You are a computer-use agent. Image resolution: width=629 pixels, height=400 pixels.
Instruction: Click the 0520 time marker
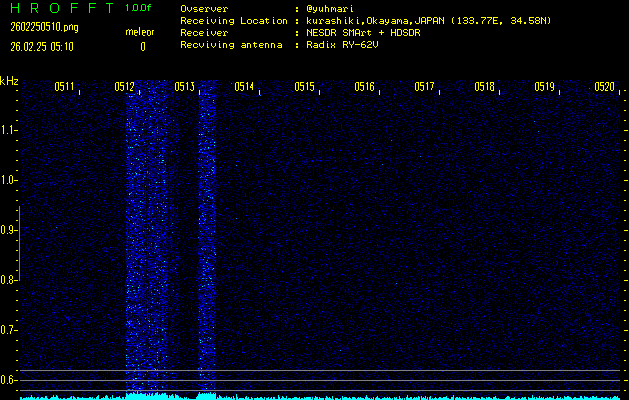[605, 87]
